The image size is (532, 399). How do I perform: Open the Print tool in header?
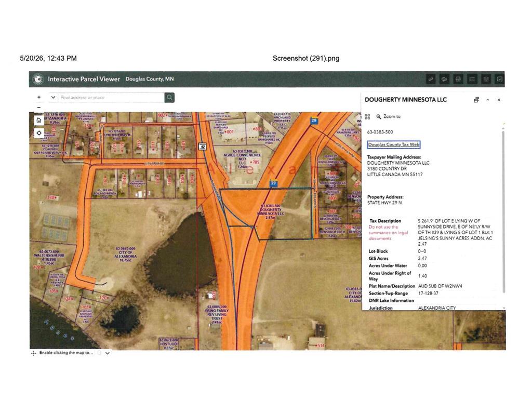[x=458, y=79]
